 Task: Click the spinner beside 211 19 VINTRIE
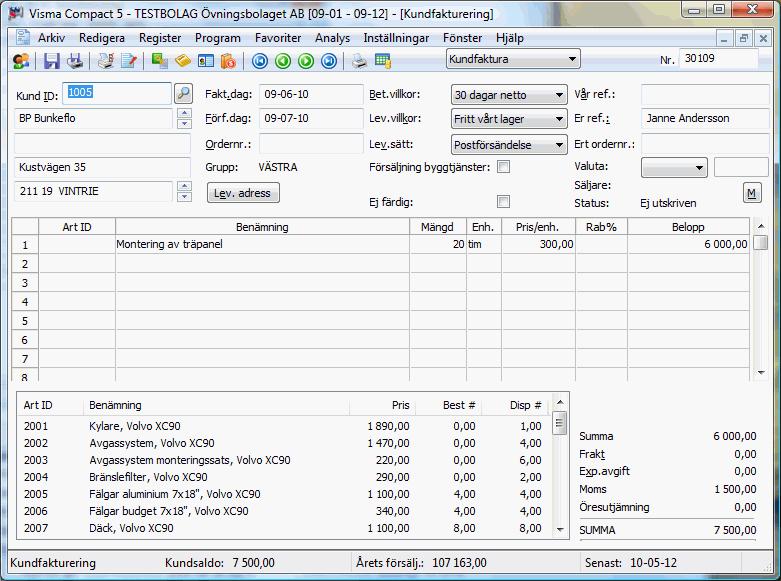pyautogui.click(x=184, y=191)
